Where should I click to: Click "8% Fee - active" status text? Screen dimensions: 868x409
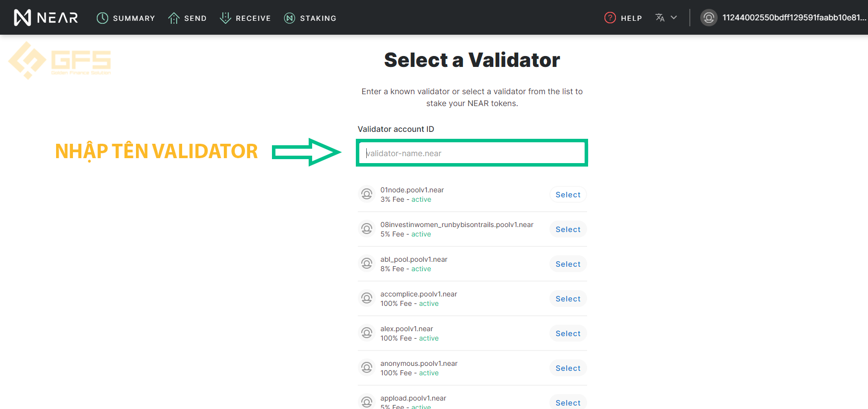pyautogui.click(x=405, y=269)
